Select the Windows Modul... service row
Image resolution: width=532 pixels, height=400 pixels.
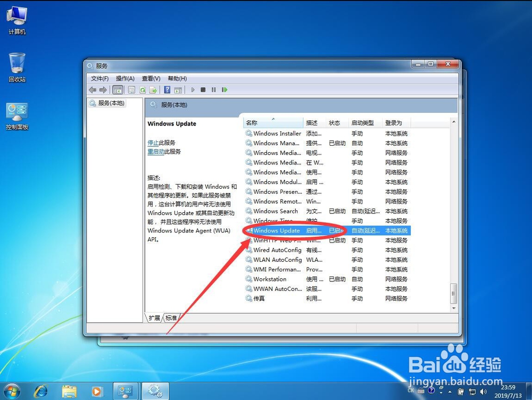327,182
